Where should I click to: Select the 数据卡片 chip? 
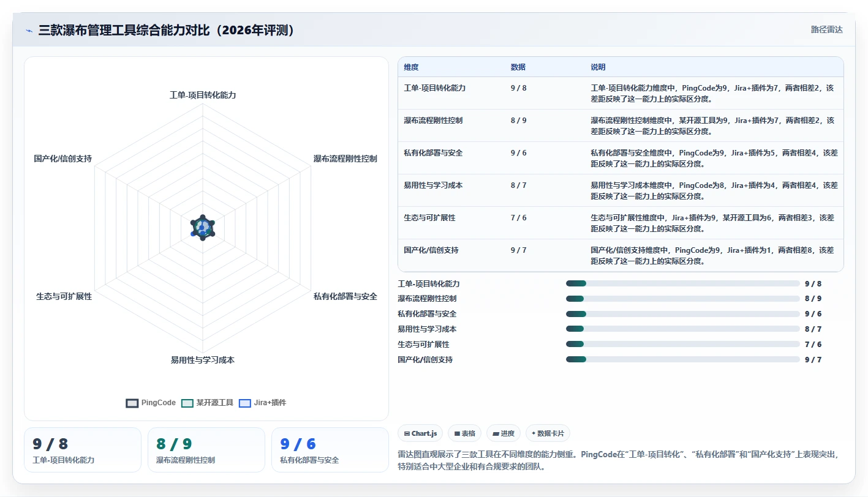[548, 433]
